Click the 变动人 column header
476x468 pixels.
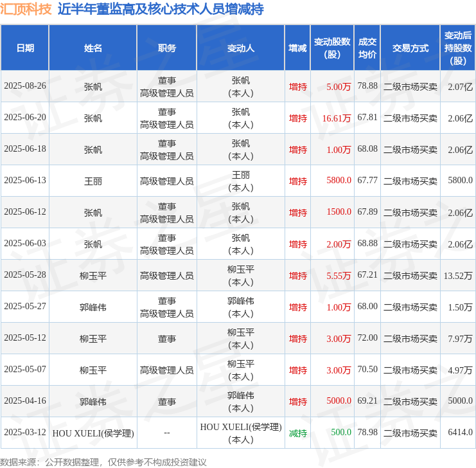241,48
